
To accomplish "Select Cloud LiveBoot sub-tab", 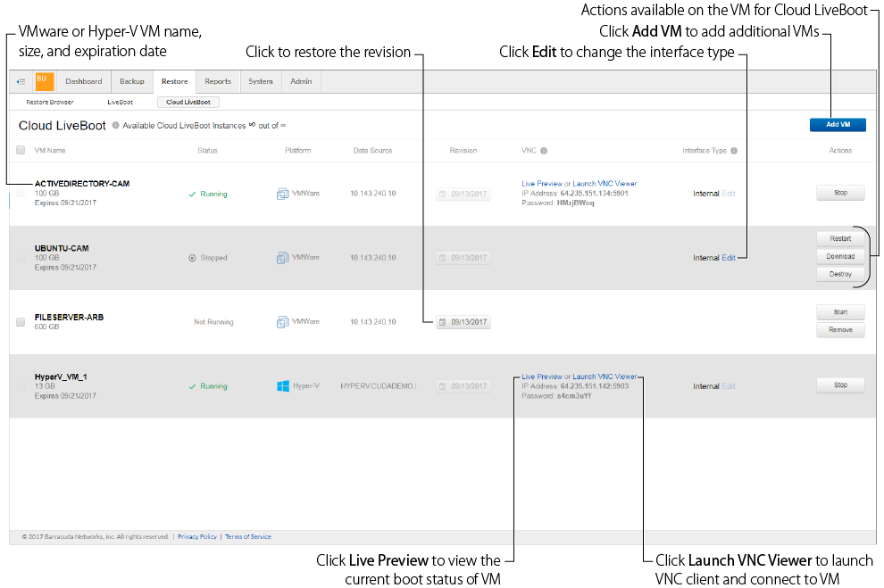I will (x=188, y=103).
